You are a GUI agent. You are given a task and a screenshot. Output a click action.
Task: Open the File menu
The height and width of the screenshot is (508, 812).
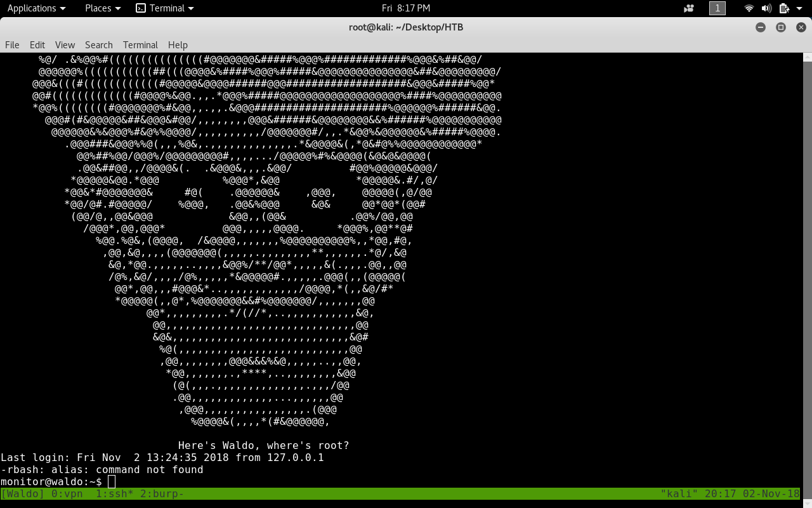(x=12, y=44)
